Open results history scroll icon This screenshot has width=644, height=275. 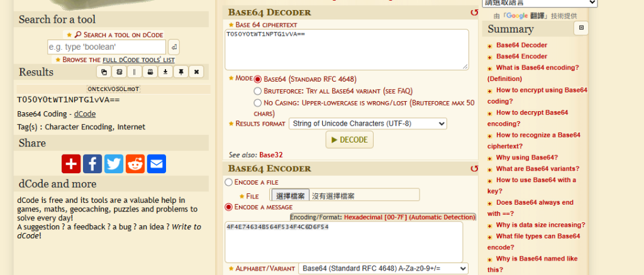(x=119, y=72)
